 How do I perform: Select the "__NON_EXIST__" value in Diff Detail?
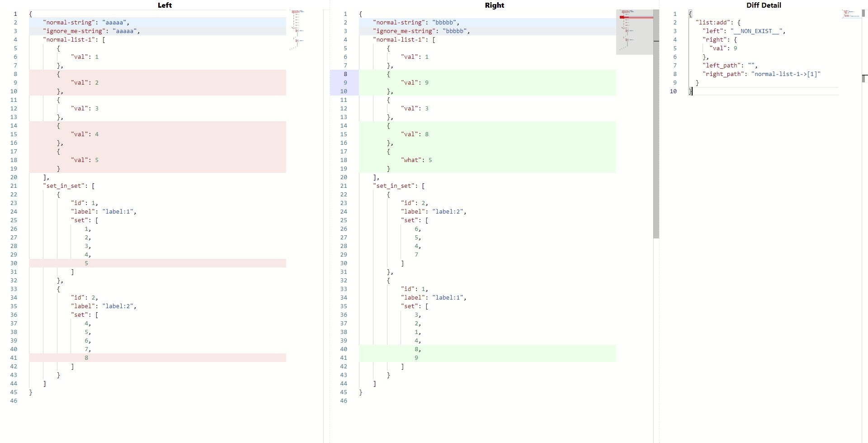tap(758, 31)
